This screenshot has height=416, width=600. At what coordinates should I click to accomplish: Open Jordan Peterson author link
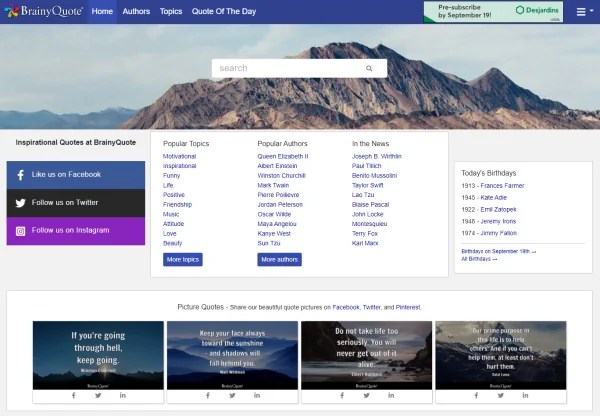(280, 204)
